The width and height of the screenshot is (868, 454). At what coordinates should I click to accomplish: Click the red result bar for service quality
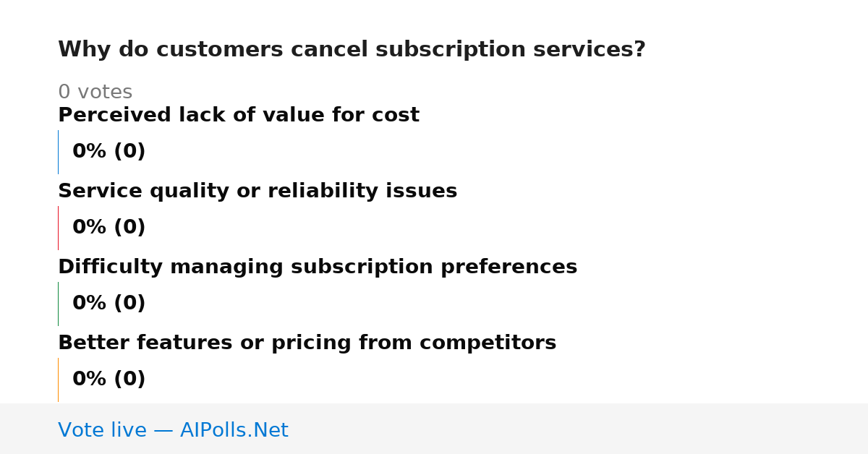click(58, 228)
